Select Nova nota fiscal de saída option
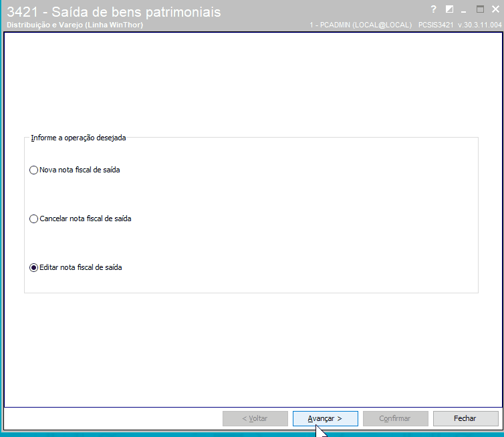Screen dimensions: 504x437 [x=75, y=170]
